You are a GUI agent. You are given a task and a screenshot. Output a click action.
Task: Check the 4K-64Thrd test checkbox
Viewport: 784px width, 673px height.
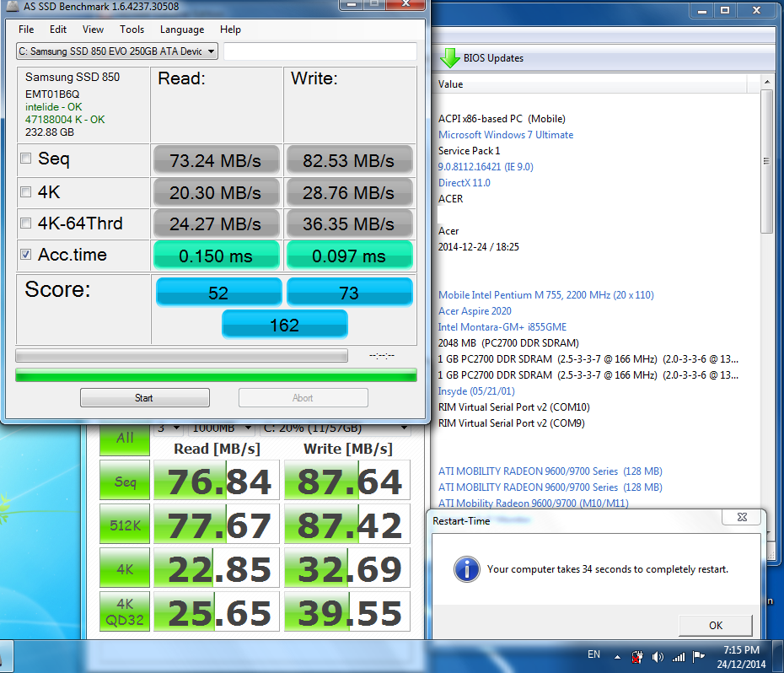(26, 223)
